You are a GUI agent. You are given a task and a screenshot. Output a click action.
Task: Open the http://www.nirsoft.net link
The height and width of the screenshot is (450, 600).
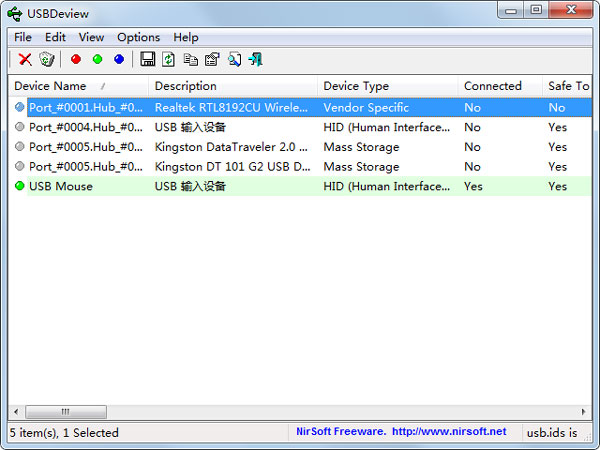pos(449,432)
